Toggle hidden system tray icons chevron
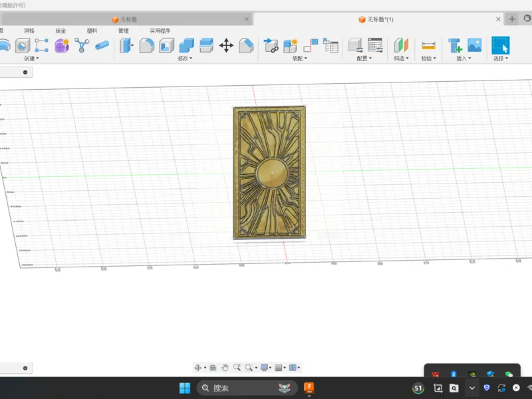The image size is (532, 399). pos(472,388)
